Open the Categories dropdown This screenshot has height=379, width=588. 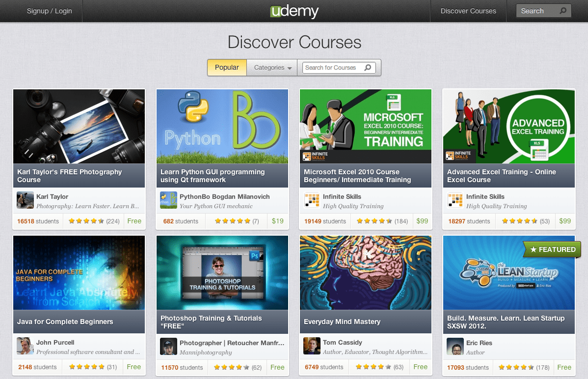272,68
